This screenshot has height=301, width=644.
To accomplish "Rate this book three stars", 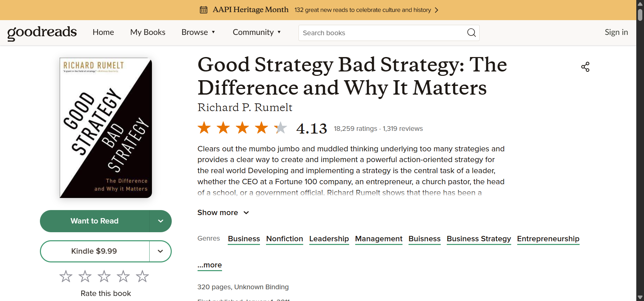I will click(x=104, y=276).
